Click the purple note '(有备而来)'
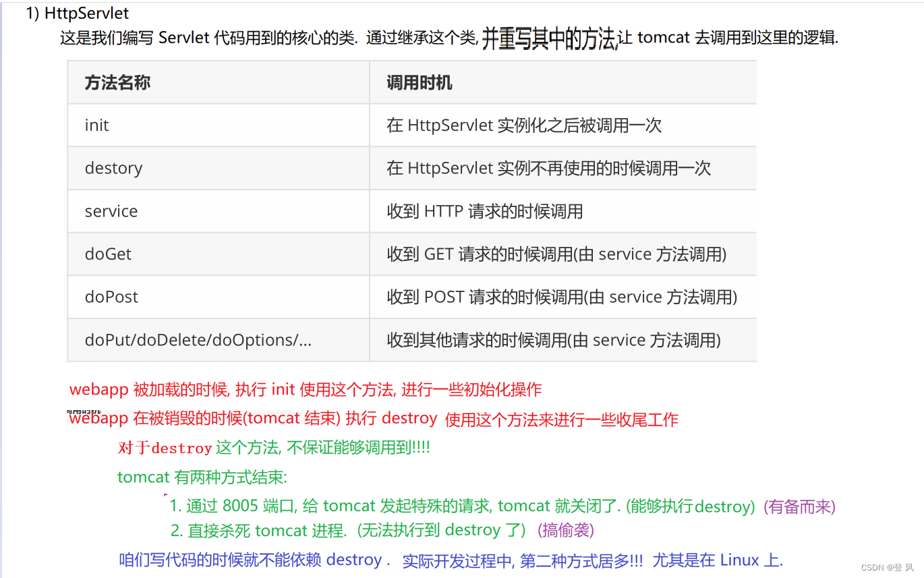924x578 pixels. 799,507
